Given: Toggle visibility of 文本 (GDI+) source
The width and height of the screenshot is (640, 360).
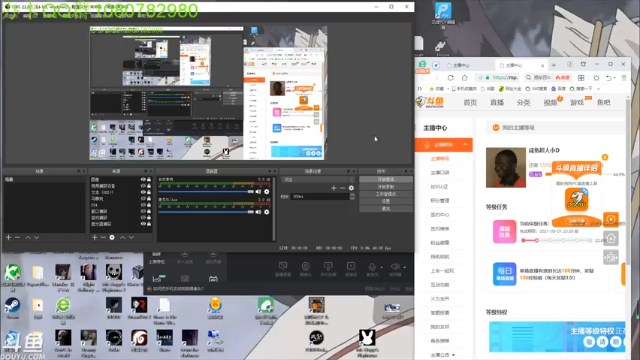Looking at the screenshot, I should click(x=143, y=192).
